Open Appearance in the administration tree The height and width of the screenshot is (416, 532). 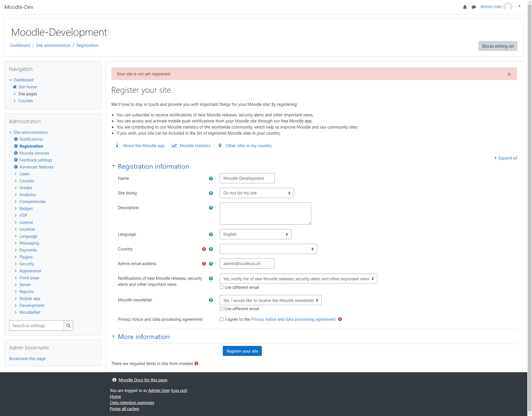[30, 271]
